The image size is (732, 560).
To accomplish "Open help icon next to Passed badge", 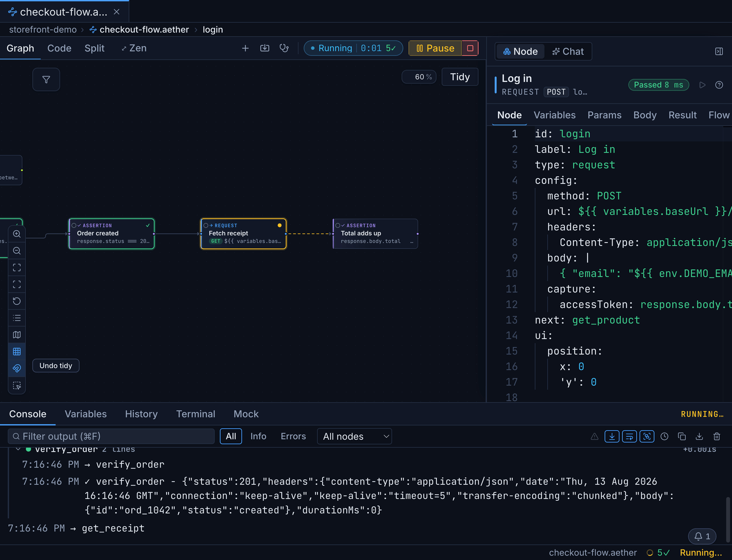I will (x=719, y=85).
